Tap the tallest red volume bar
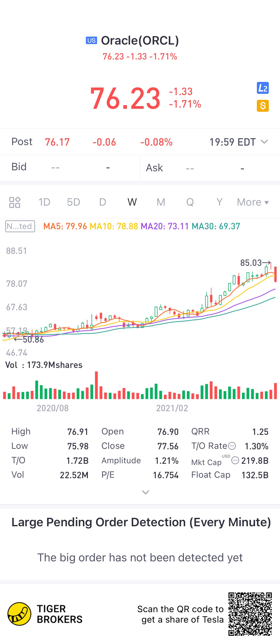 point(96,385)
